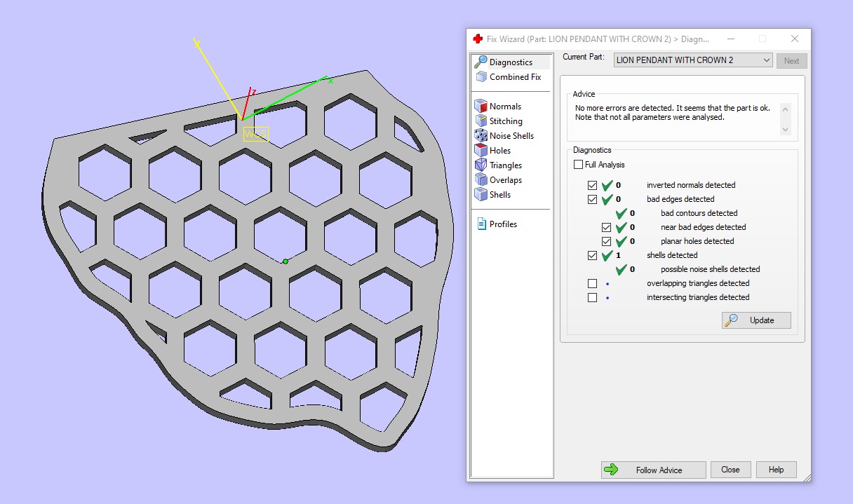The image size is (853, 504).
Task: Click the green arrow on Follow Advice
Action: (x=611, y=470)
